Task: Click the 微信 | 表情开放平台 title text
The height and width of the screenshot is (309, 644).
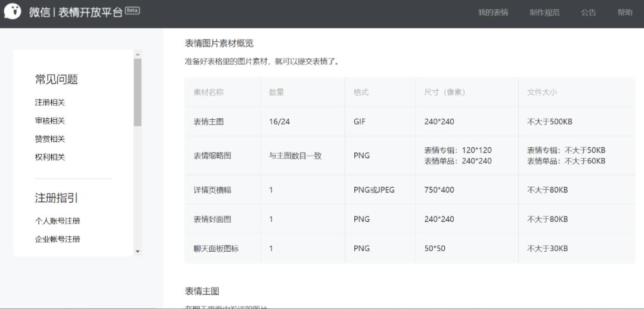Action: [76, 13]
